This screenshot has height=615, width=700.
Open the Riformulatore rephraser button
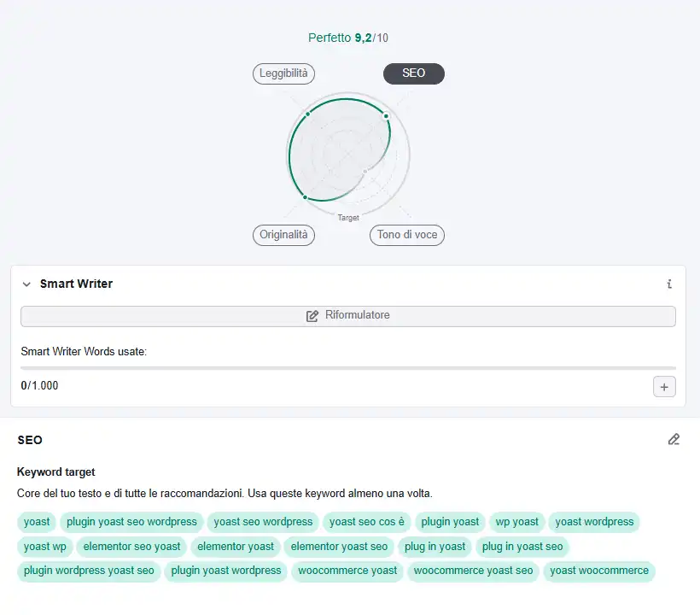tap(348, 316)
